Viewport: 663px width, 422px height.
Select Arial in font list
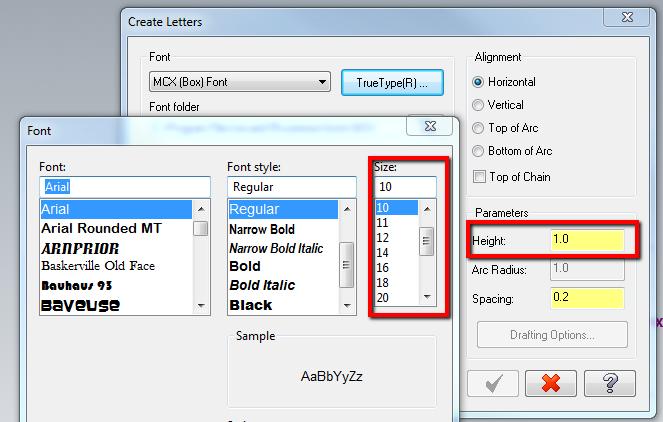[x=116, y=209]
